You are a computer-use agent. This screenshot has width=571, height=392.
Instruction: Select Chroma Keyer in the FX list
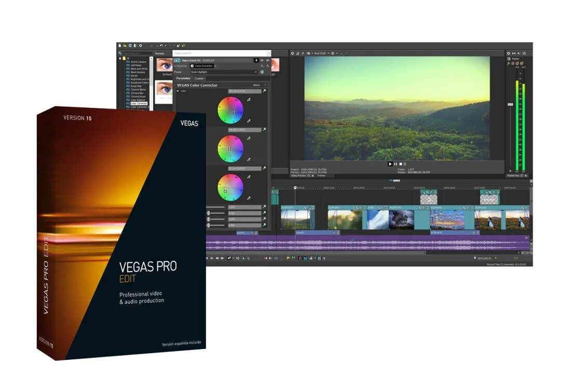coord(138,96)
